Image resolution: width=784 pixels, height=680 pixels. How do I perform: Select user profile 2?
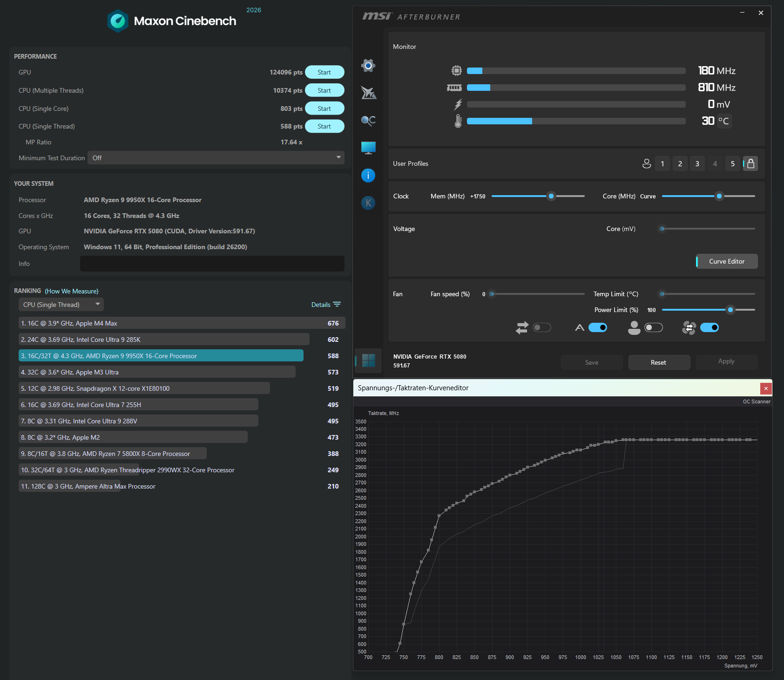[x=680, y=163]
